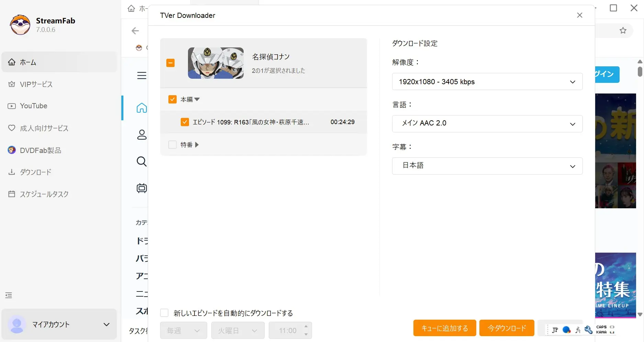Click the download arrow icon in sidebar

click(12, 172)
